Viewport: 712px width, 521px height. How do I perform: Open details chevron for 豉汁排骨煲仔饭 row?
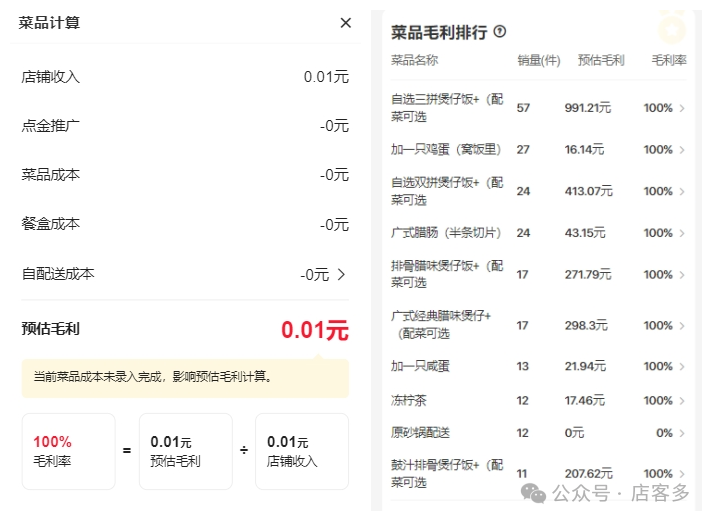[682, 474]
